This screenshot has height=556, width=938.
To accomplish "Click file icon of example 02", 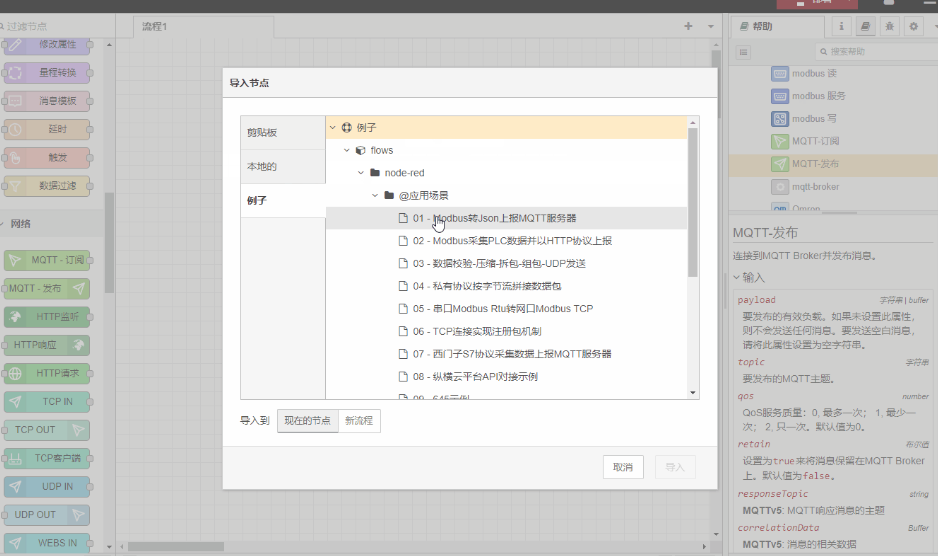I will pyautogui.click(x=403, y=241).
